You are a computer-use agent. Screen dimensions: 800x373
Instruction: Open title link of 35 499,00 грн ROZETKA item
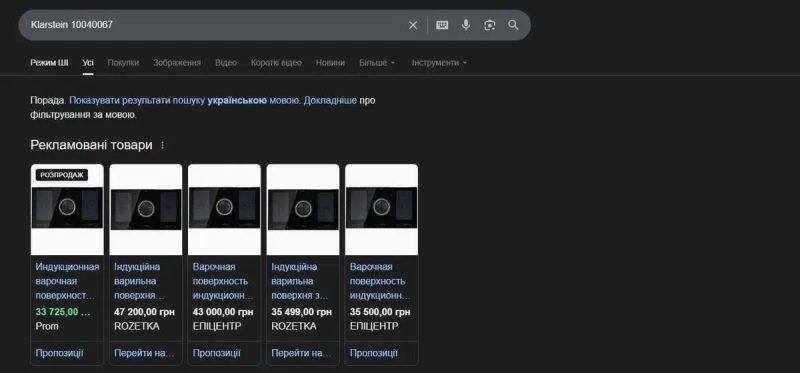(300, 281)
